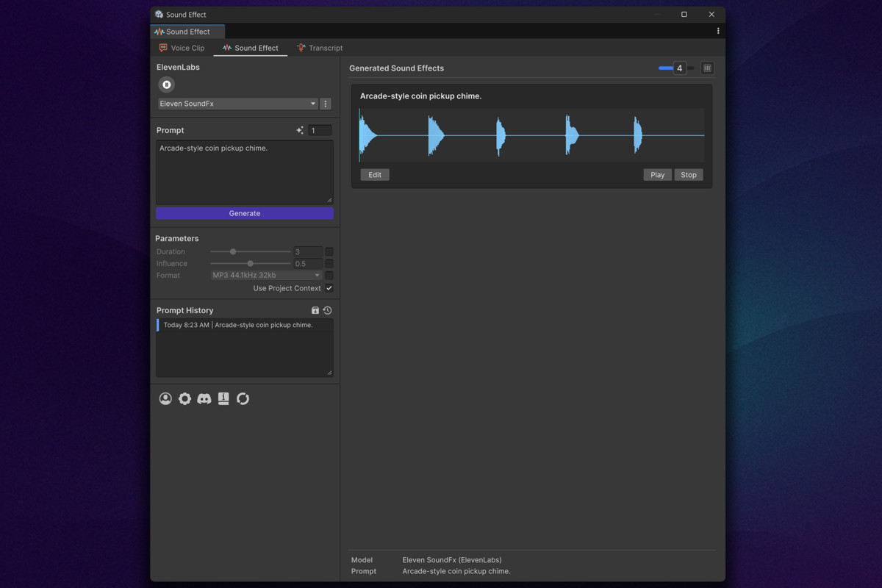The width and height of the screenshot is (882, 588).
Task: Enable the Duration override checkbox
Action: (x=329, y=252)
